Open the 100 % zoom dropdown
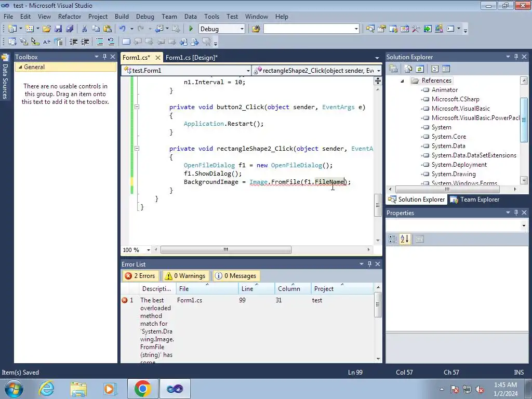This screenshot has height=399, width=532. coord(148,250)
